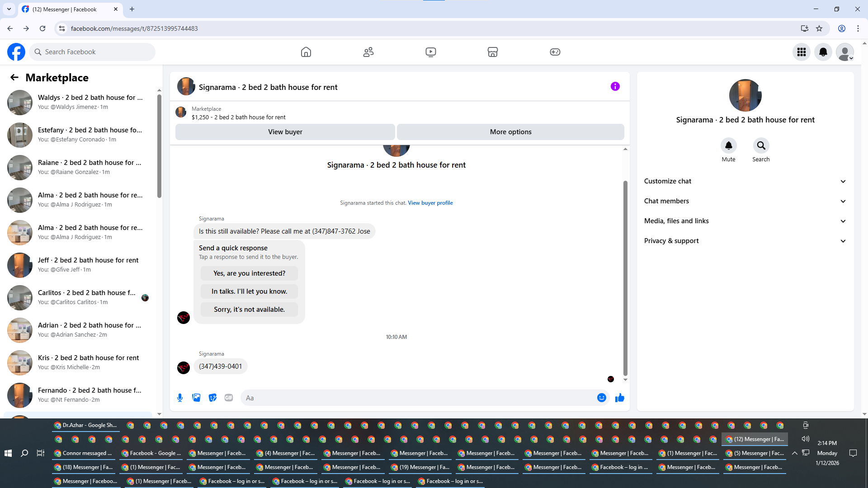The width and height of the screenshot is (868, 488).
Task: Switch to Dr.Azhar Google Sheets taskbar tab
Action: point(85,425)
